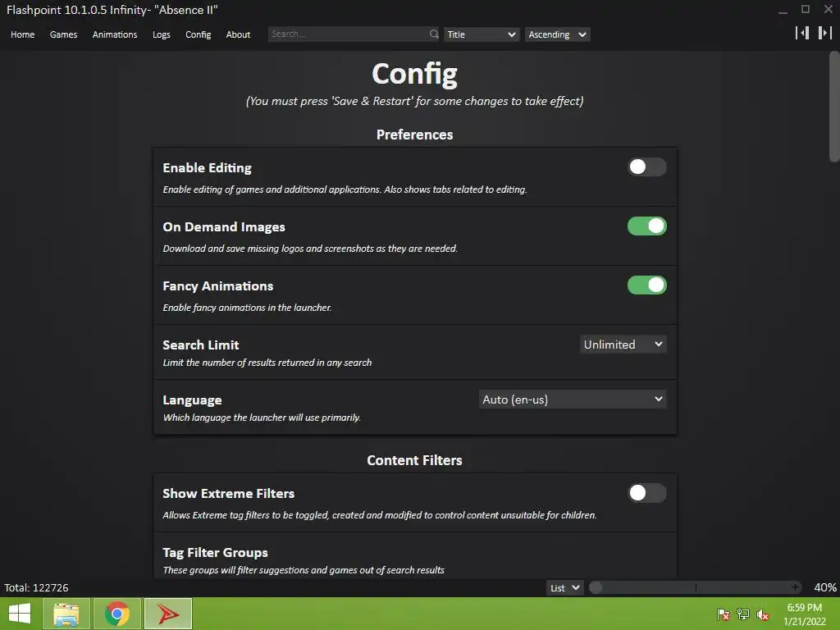Screen dimensions: 840x630
Task: Open the Title sort-by dropdown
Action: (481, 34)
